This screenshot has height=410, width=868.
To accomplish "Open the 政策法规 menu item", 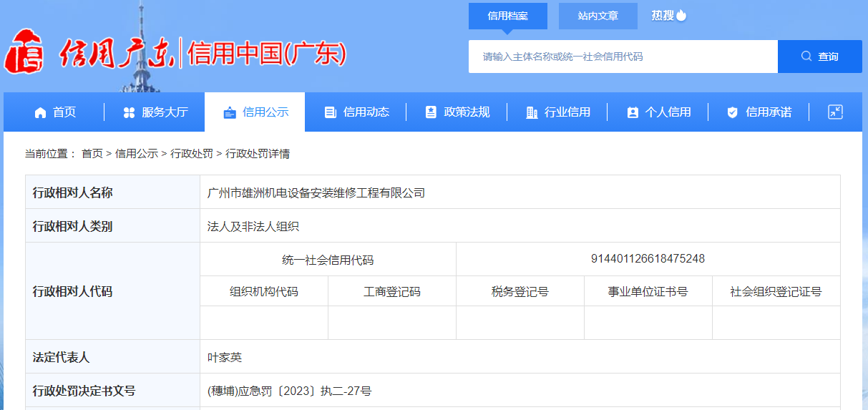I will pos(467,112).
